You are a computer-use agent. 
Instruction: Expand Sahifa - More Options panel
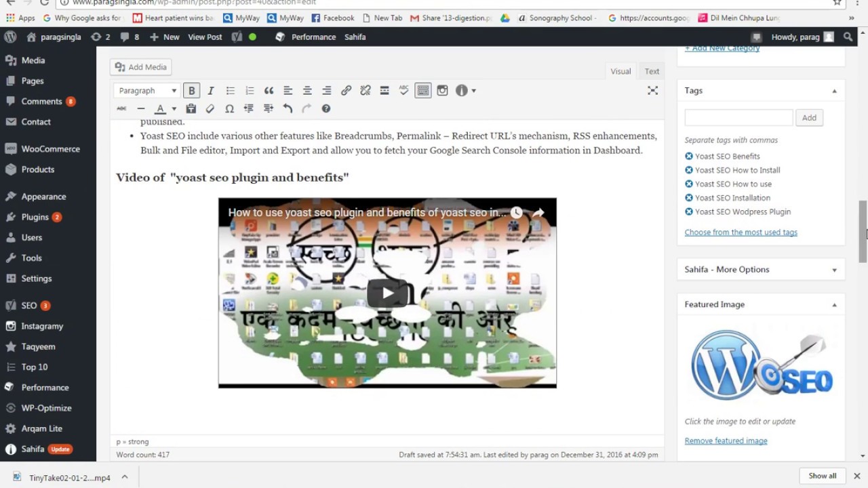pos(834,270)
